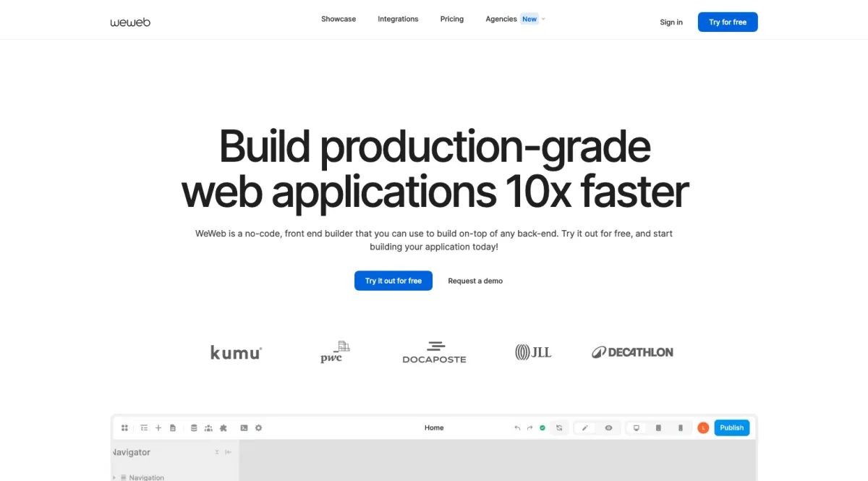Click the green check status icon

click(542, 428)
